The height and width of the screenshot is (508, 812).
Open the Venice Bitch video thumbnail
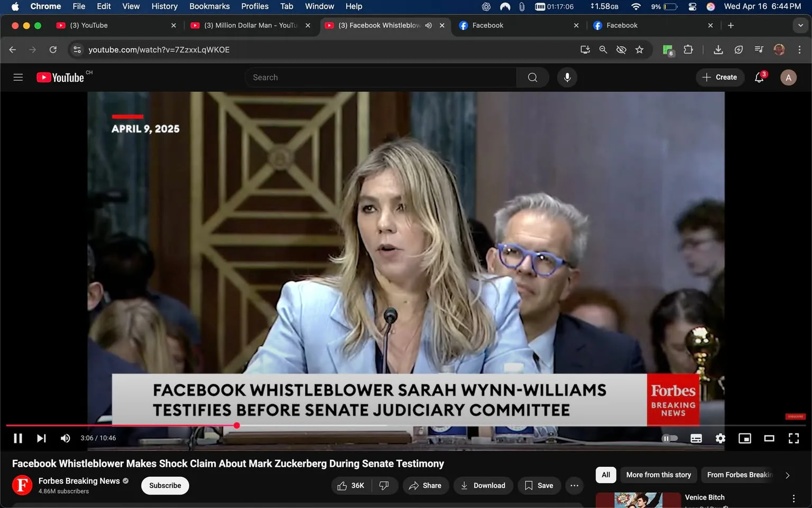pos(638,500)
